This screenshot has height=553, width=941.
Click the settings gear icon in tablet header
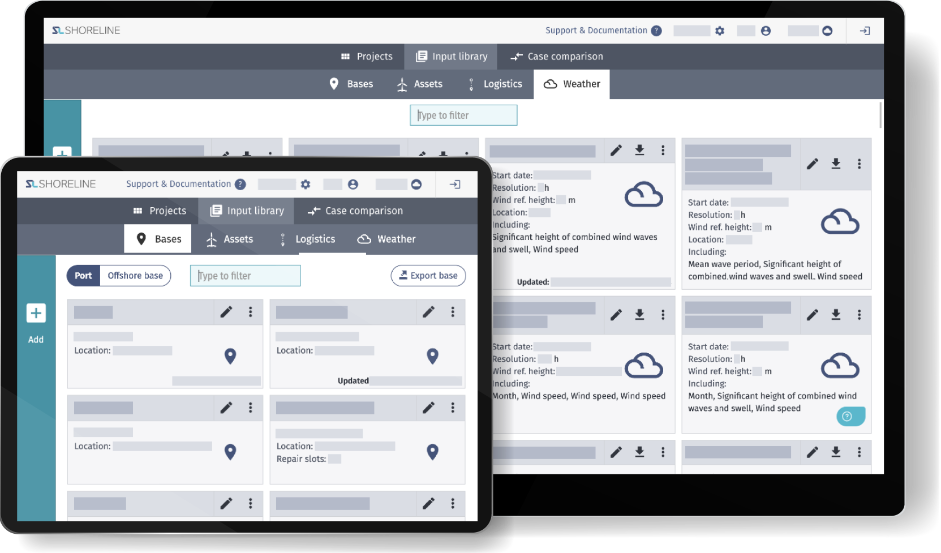(305, 184)
